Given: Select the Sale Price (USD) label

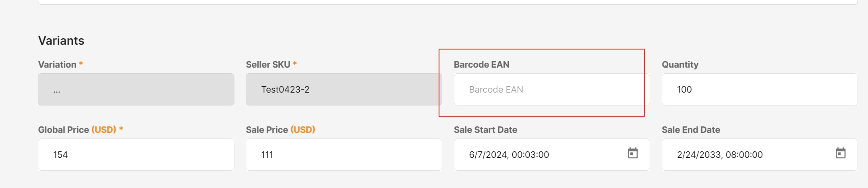Looking at the screenshot, I should click(x=280, y=130).
